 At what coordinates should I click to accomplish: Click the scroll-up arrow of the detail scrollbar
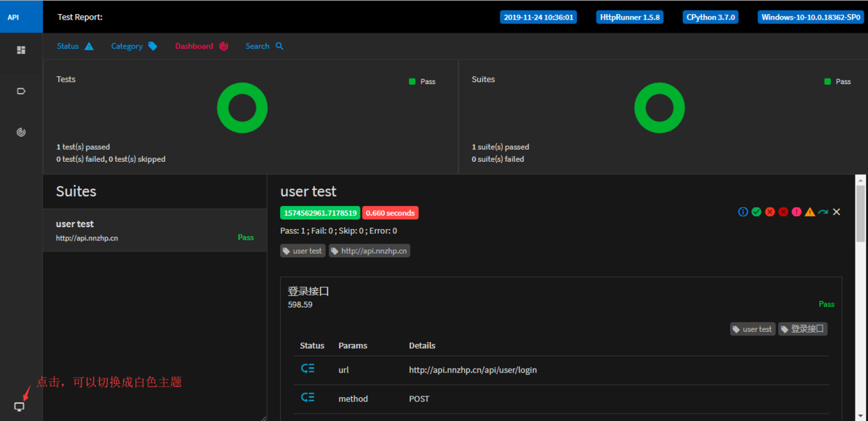(861, 181)
